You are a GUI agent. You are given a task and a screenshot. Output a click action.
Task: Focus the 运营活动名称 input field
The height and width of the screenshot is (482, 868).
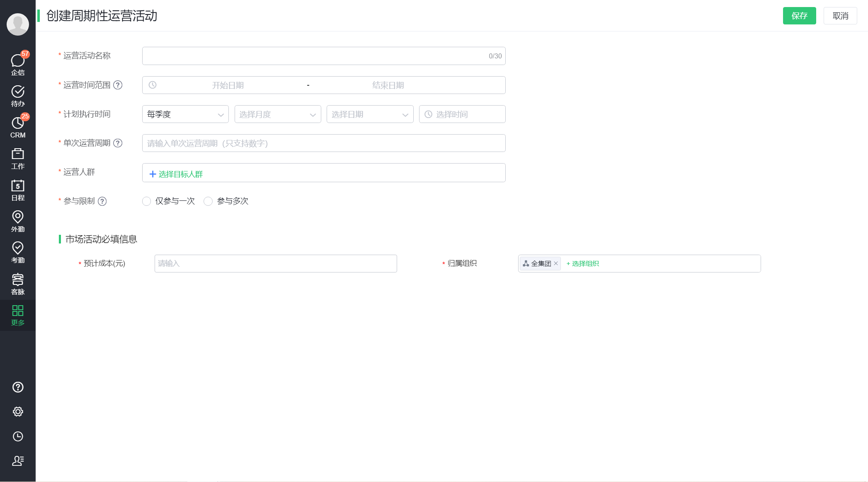tap(324, 56)
